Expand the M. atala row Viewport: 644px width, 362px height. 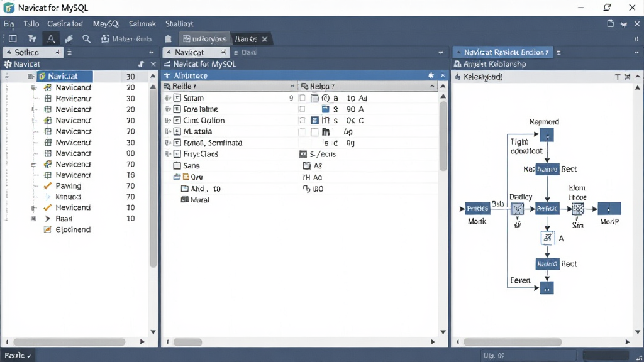[x=167, y=131]
